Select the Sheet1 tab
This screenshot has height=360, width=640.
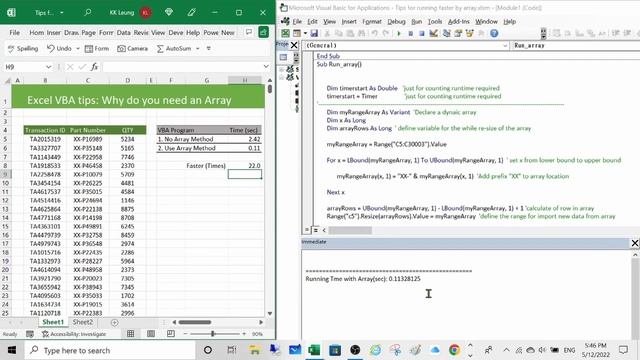[53, 322]
